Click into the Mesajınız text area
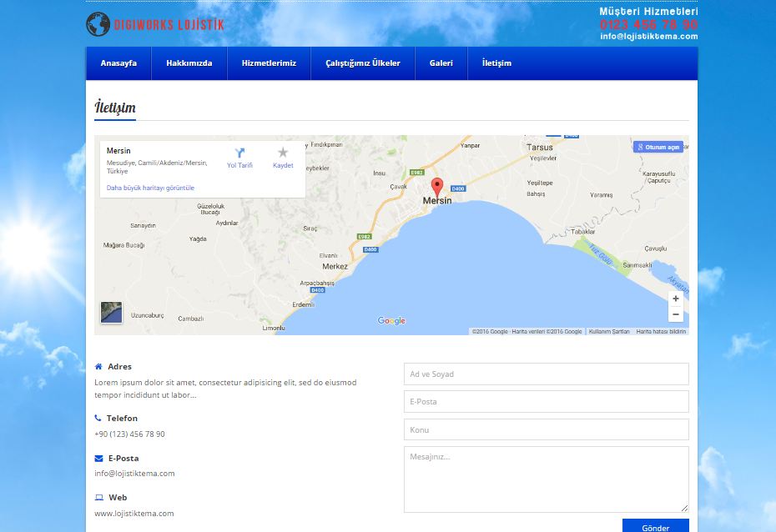Viewport: 776px width, 532px height. [547, 479]
